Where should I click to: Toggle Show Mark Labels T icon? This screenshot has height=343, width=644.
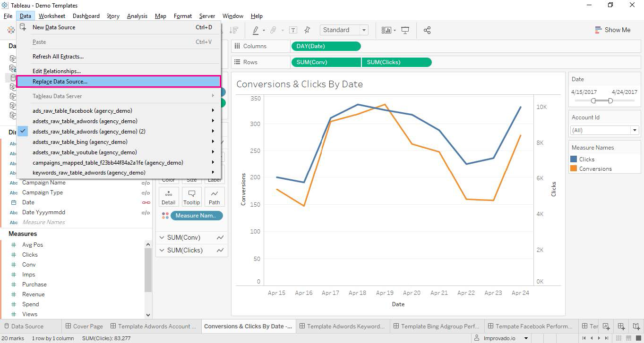[293, 30]
